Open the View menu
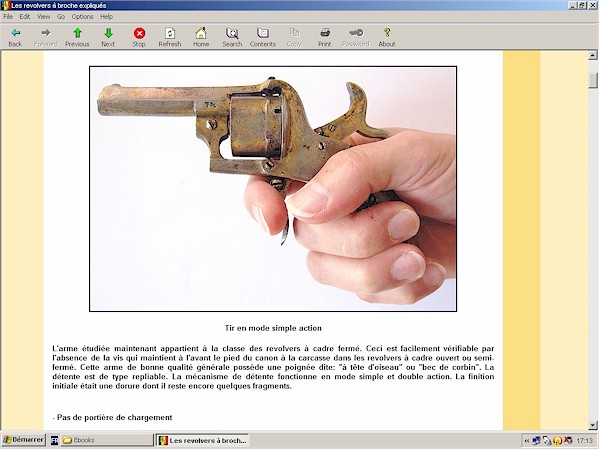 click(44, 16)
